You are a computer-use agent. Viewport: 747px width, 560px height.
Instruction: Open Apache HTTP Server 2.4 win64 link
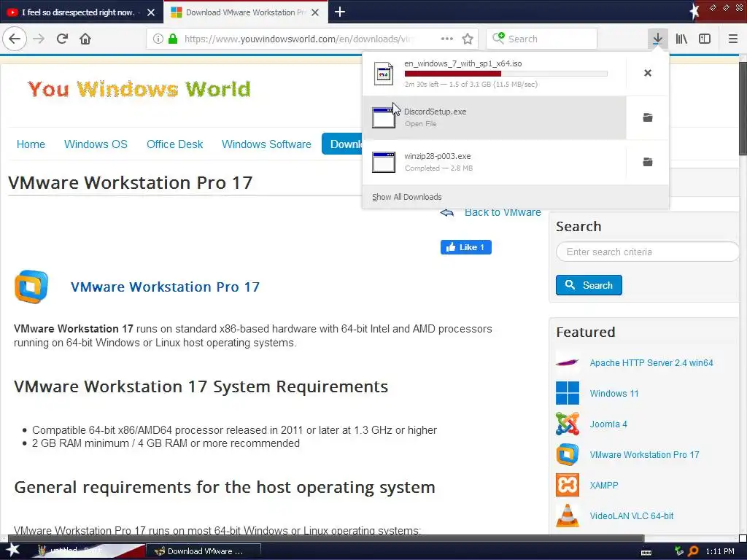coord(651,363)
